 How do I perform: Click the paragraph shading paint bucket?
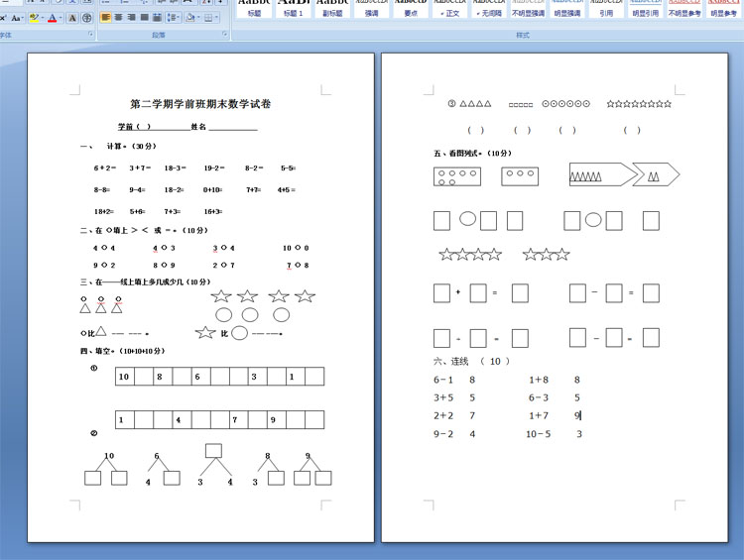tap(189, 18)
